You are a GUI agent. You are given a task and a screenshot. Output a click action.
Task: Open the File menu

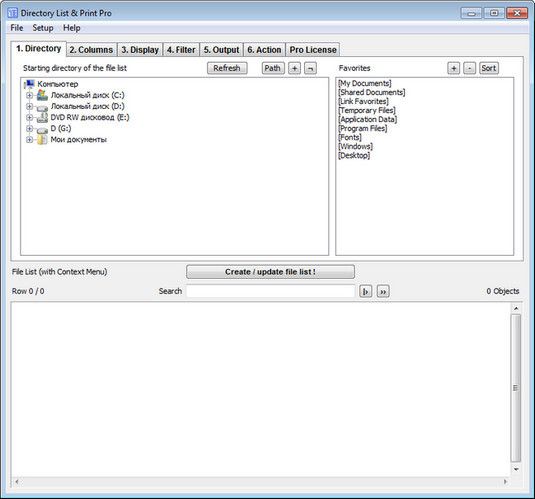point(17,28)
